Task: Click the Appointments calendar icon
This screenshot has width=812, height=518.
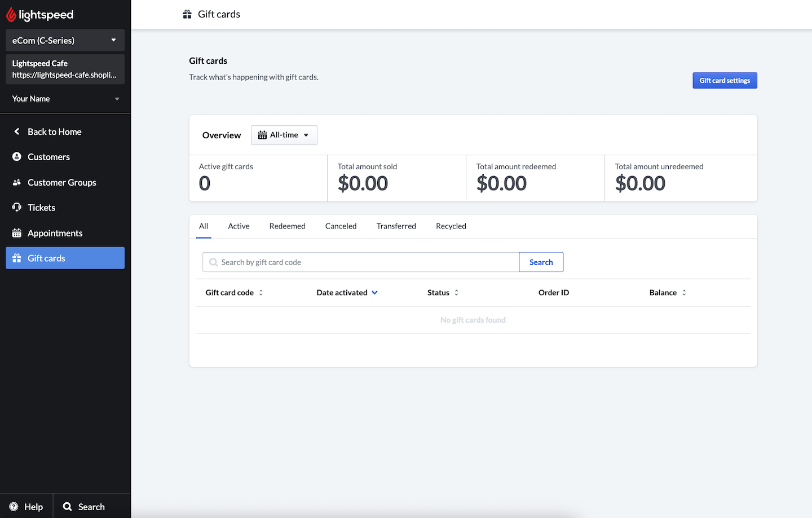Action: pyautogui.click(x=17, y=233)
